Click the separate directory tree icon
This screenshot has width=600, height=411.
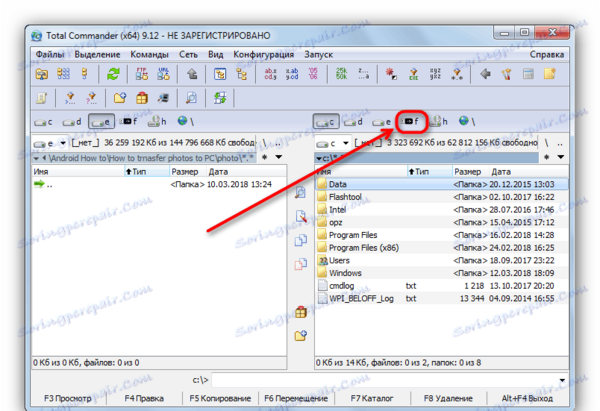tap(242, 73)
